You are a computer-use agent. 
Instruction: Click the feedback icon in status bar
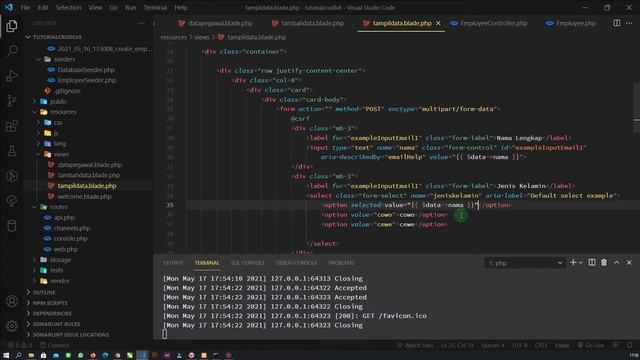pyautogui.click(x=616, y=345)
